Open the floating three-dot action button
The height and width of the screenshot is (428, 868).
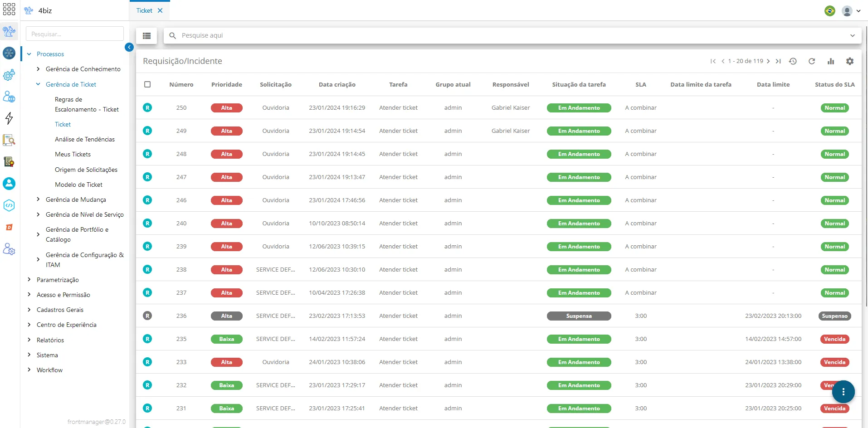pyautogui.click(x=844, y=392)
